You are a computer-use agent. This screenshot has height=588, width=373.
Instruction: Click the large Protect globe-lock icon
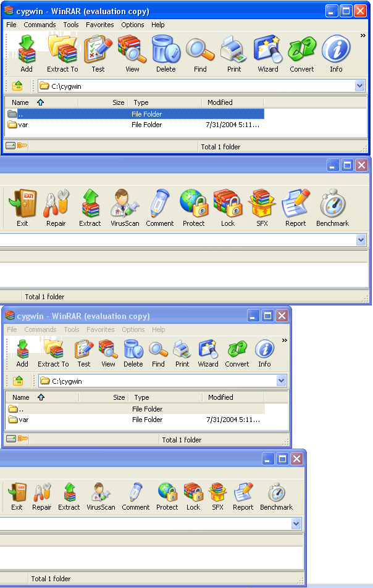194,203
